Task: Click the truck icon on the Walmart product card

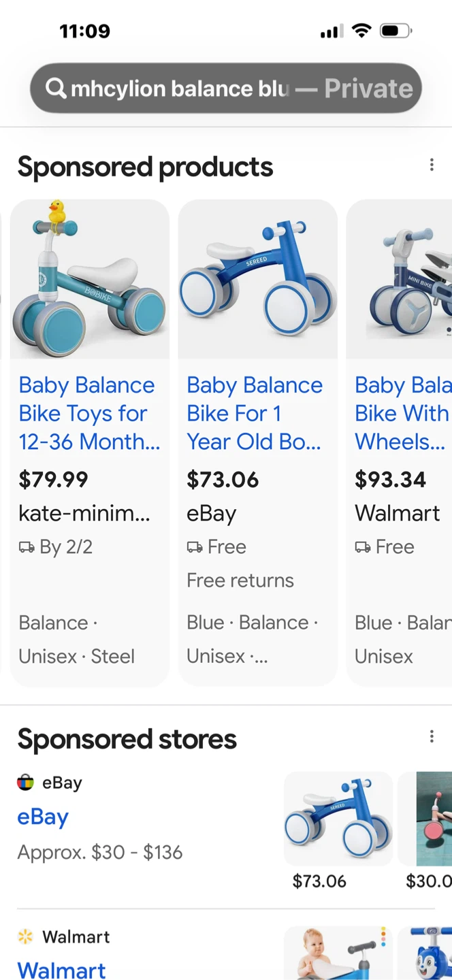Action: (x=363, y=547)
